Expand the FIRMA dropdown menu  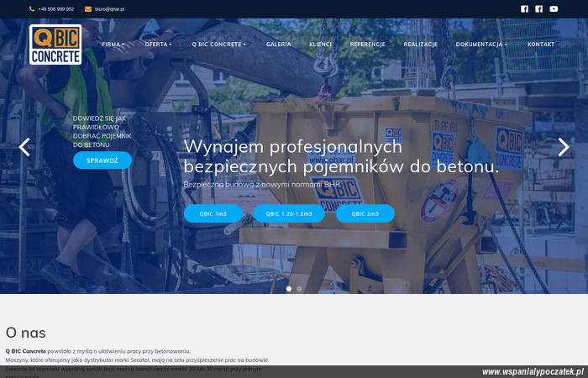[113, 45]
